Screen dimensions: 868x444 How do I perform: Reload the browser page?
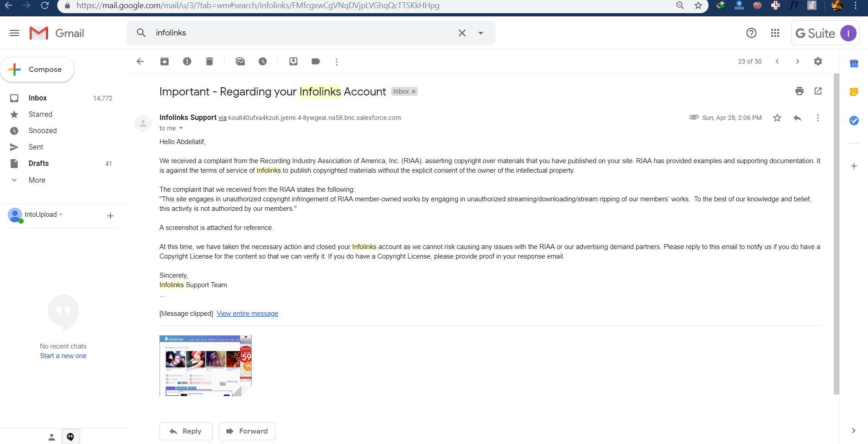point(45,5)
